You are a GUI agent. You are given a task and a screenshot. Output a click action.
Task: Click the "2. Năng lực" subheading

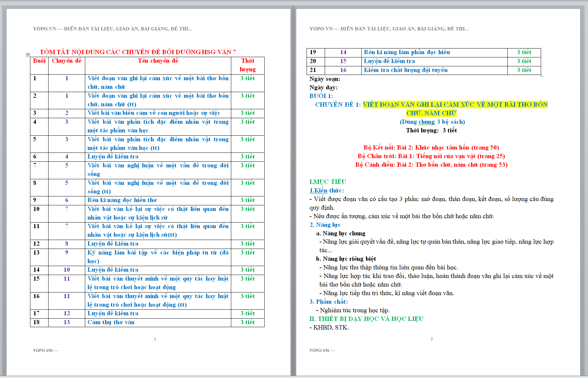(325, 225)
